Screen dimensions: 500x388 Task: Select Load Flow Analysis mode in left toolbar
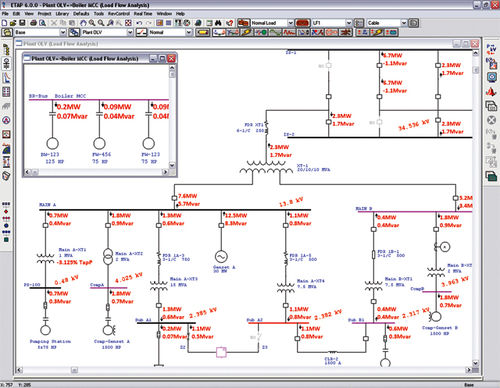[x=220, y=32]
